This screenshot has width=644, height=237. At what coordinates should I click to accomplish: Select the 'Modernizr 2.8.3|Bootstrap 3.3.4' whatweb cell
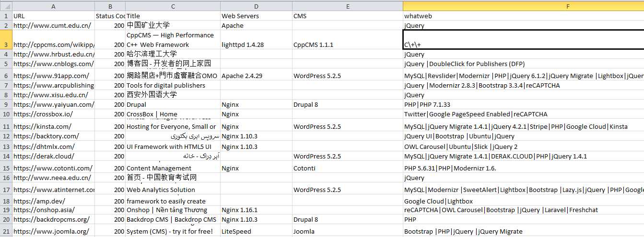523,85
